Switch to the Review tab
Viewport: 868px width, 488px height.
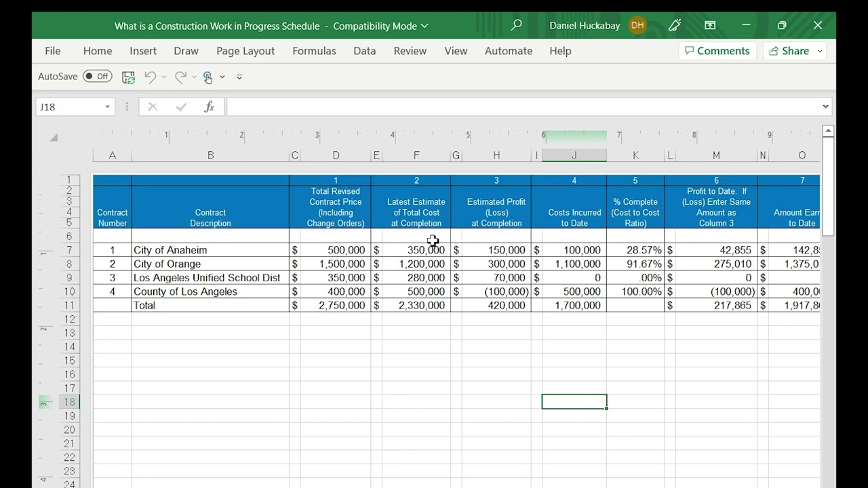pyautogui.click(x=410, y=51)
